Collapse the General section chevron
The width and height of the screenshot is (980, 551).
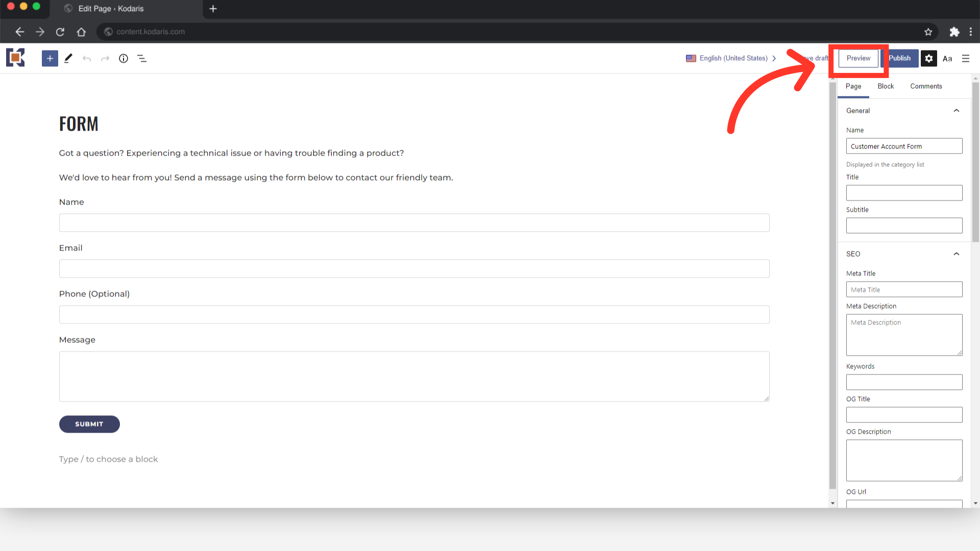(x=957, y=111)
